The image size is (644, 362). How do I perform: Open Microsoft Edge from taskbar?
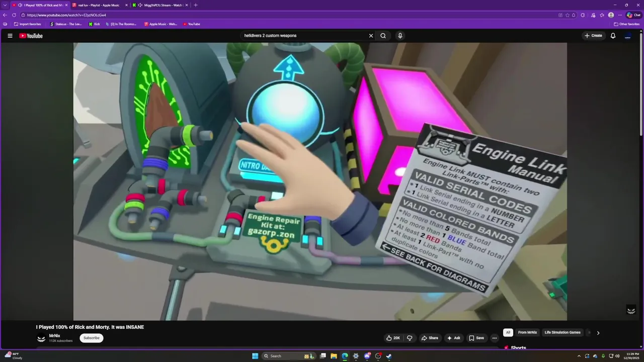[x=345, y=356]
